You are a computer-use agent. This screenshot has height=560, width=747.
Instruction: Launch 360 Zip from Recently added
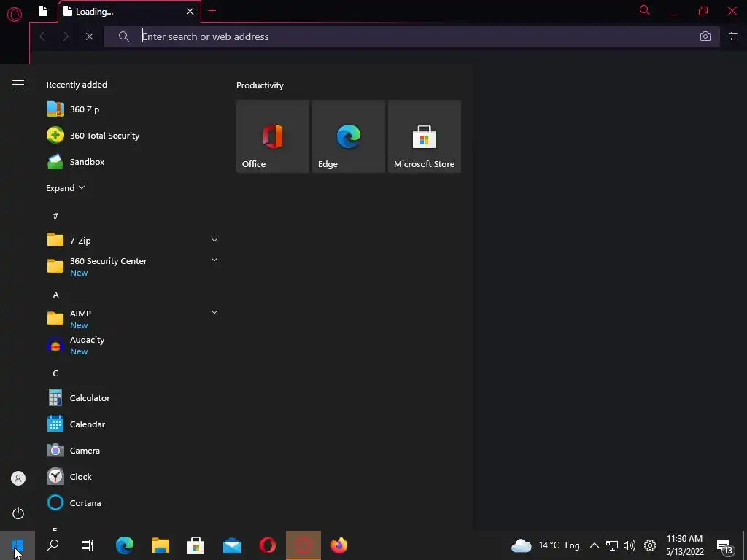click(x=133, y=109)
